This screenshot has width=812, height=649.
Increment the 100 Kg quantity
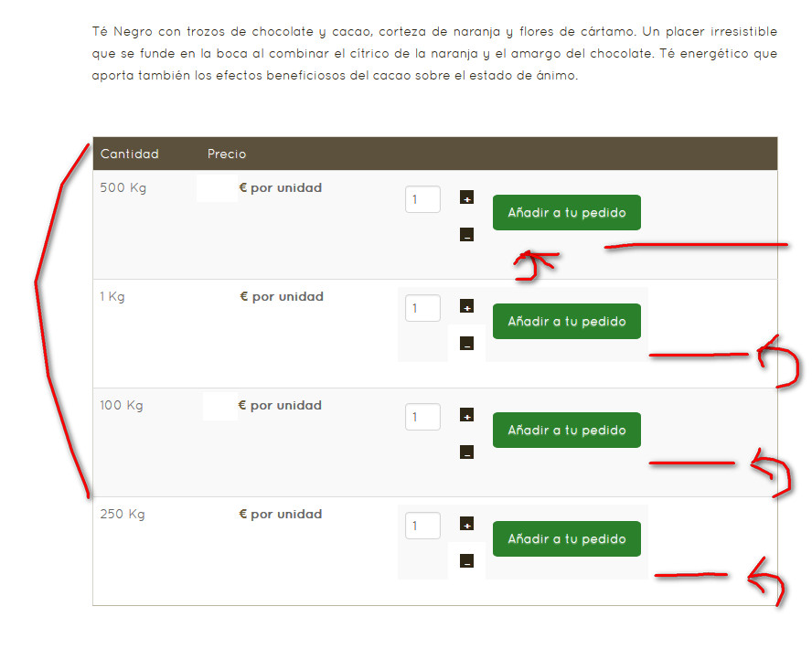click(466, 415)
